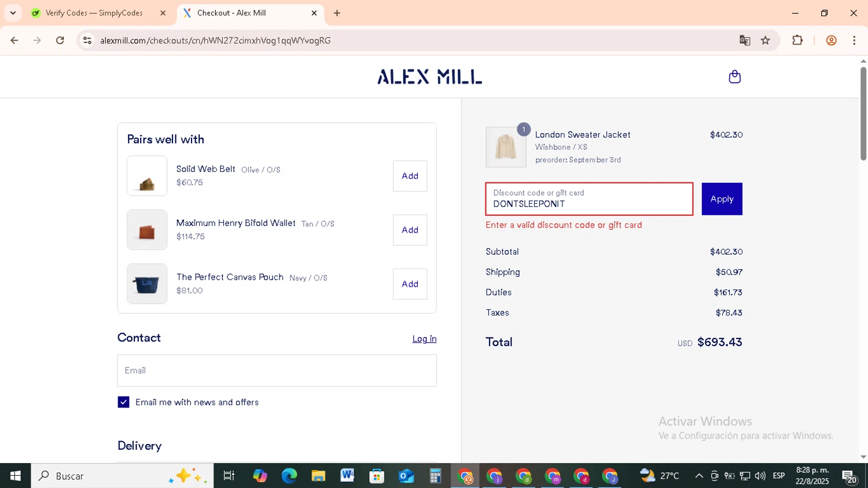
Task: Click the page vertical scrollbar
Action: coord(863,113)
